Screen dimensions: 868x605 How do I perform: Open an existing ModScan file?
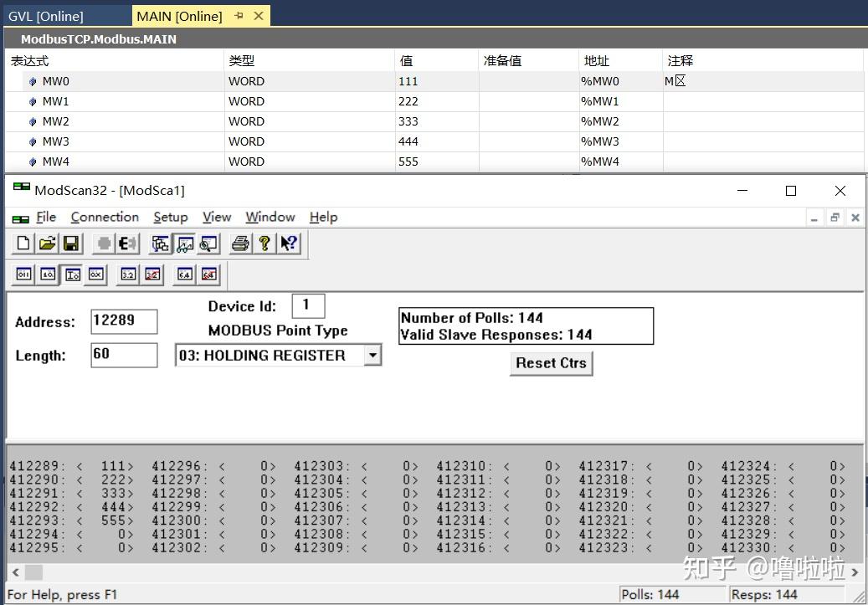pos(46,244)
